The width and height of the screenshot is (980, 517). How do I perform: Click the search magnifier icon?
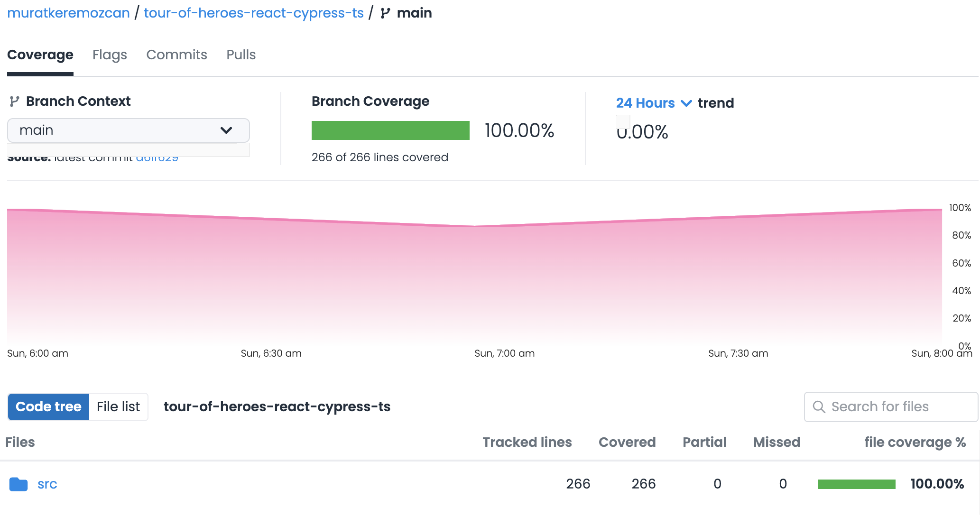point(819,407)
